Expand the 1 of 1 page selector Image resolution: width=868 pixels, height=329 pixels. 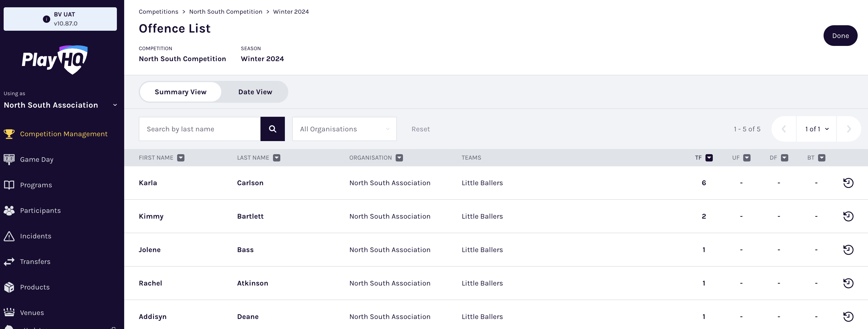(x=817, y=129)
